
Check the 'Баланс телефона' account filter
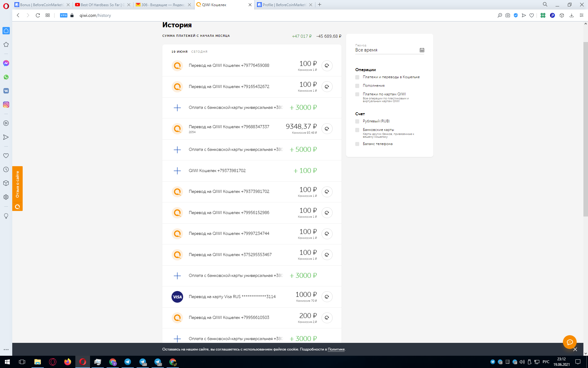click(357, 144)
